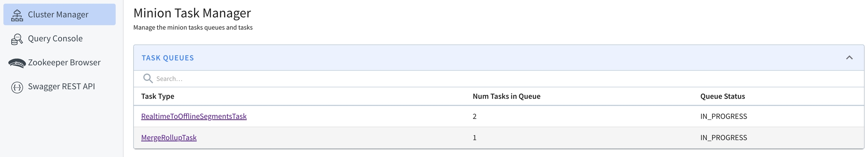
Task: Click the Task Type column header
Action: click(x=157, y=96)
